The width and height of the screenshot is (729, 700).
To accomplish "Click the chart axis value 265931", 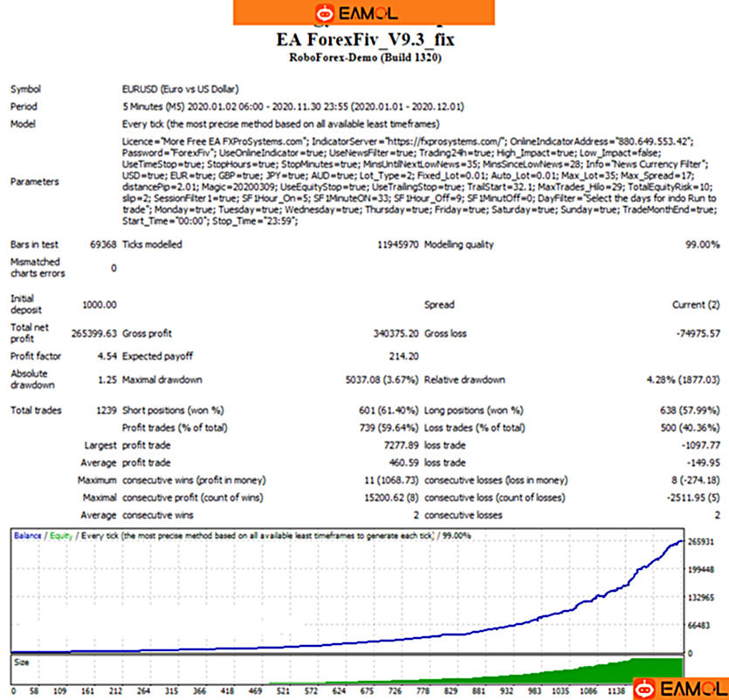I will (701, 542).
